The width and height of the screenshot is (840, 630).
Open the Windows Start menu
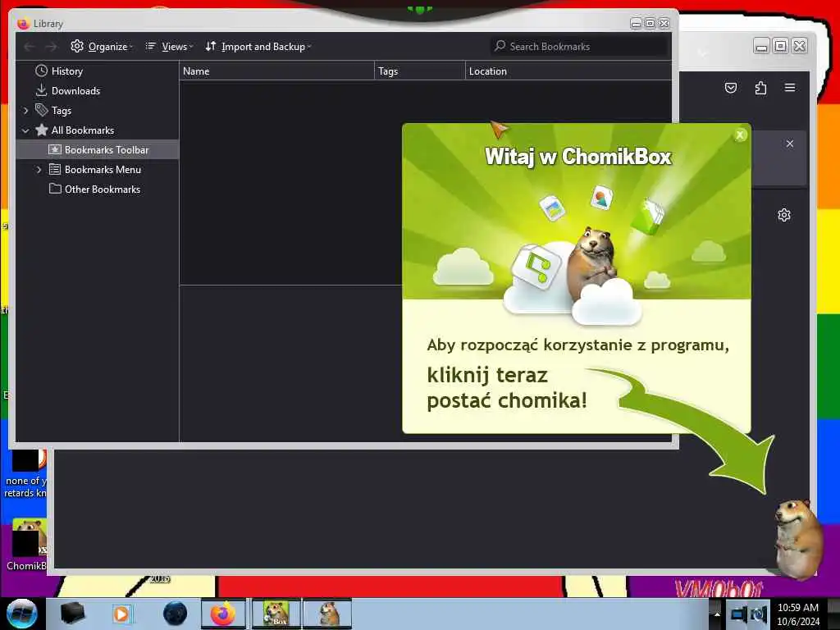tap(21, 614)
